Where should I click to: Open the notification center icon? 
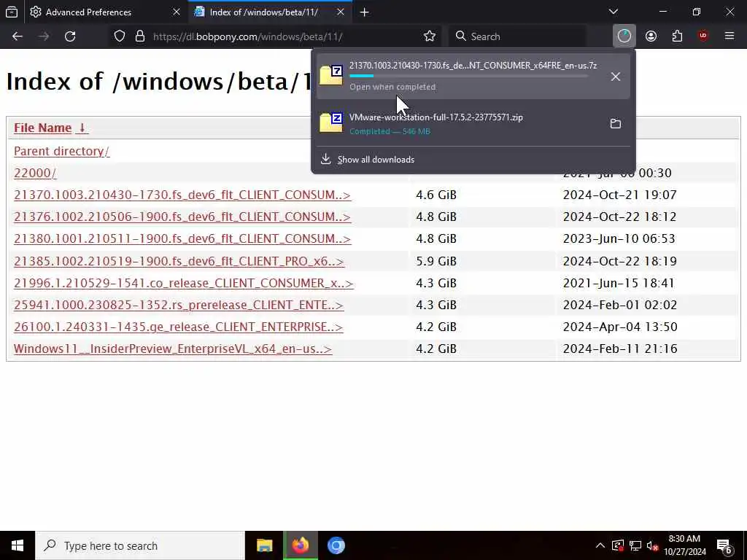[724, 546]
